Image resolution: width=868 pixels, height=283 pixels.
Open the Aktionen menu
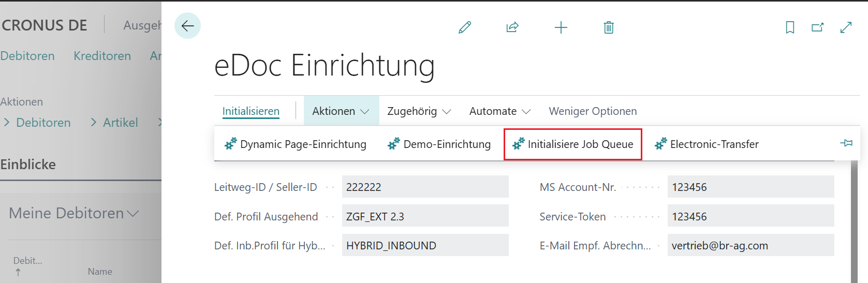(x=341, y=111)
